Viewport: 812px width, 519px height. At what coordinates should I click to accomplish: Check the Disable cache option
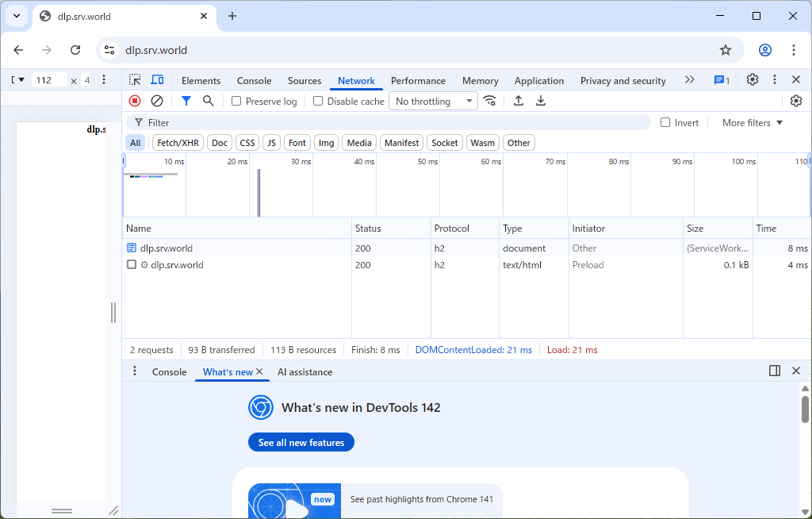[318, 102]
